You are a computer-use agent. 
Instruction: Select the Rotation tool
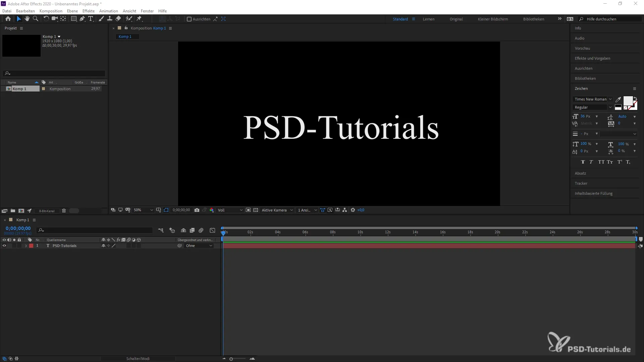click(46, 19)
